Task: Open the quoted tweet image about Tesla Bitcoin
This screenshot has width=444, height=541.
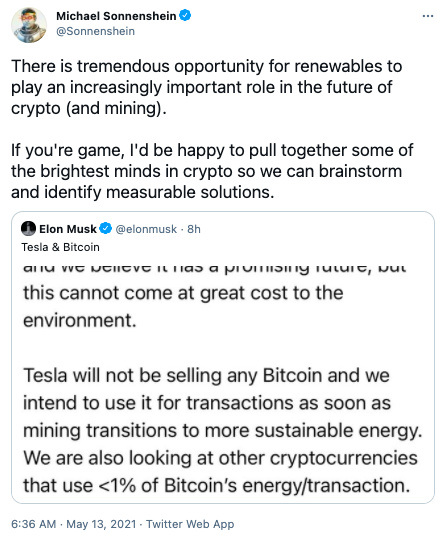Action: click(223, 380)
